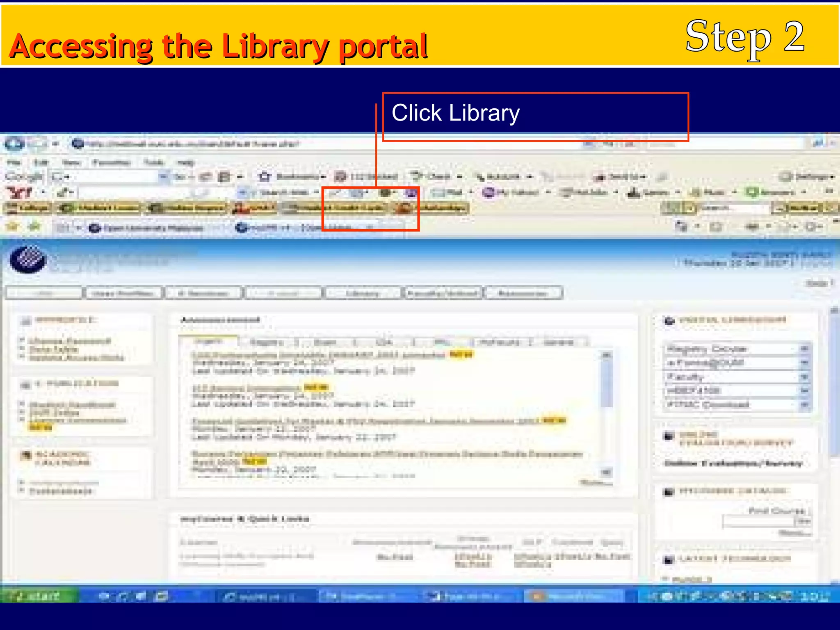Viewport: 840px width, 630px height.
Task: Click the Answers icon in Yahoo toolbar
Action: coord(753,192)
